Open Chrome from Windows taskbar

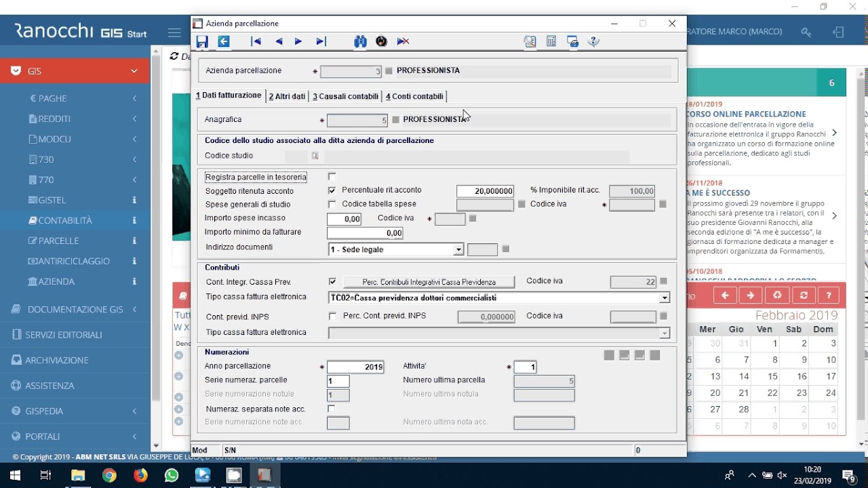click(108, 475)
